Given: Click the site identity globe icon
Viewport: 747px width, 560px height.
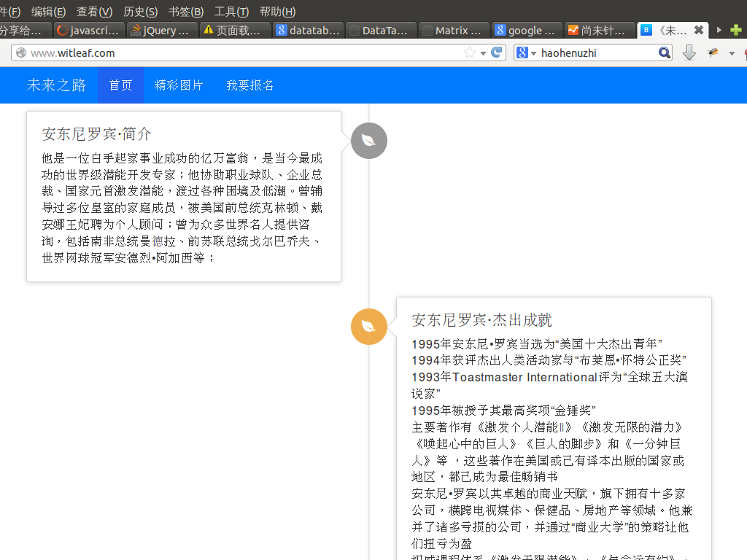Looking at the screenshot, I should 21,52.
